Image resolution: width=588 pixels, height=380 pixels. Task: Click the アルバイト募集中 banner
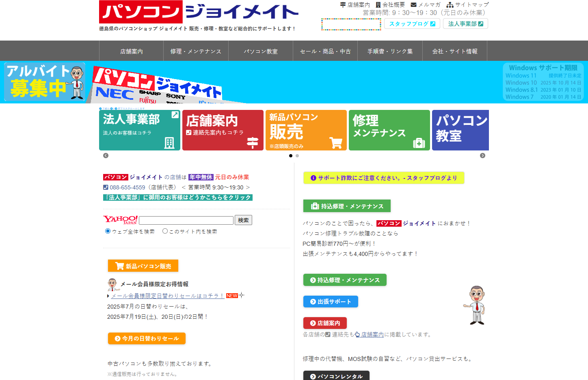click(x=45, y=82)
